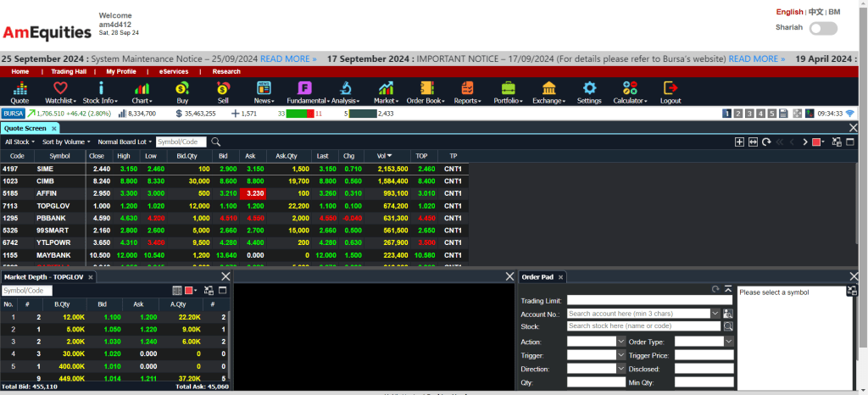This screenshot has width=868, height=395.
Task: Open the Portfolio briefcase icon
Action: point(508,92)
